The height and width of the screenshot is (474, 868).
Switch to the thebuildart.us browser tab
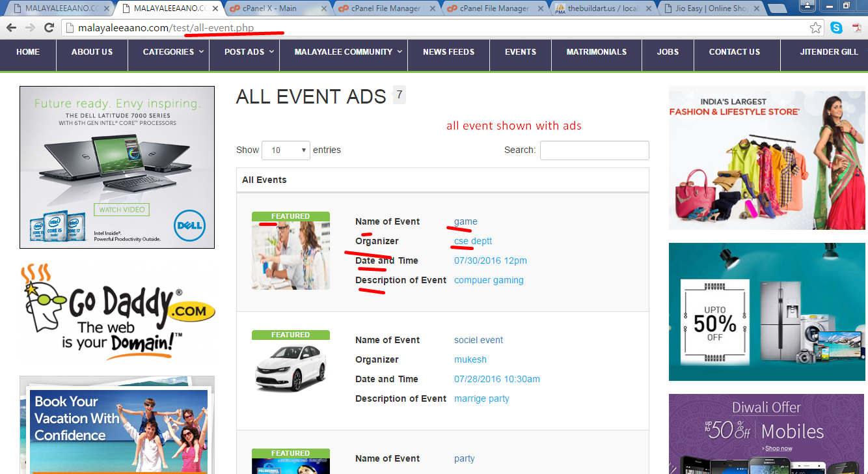603,8
